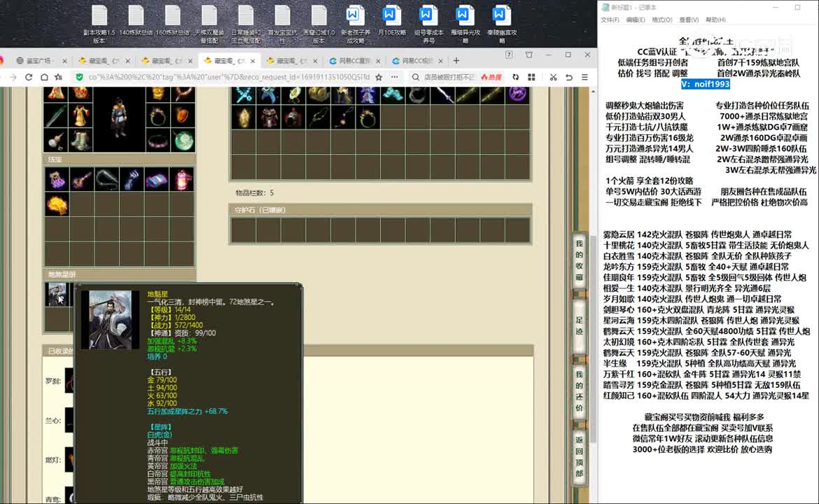
Task: Click the browser address bar
Action: click(227, 77)
